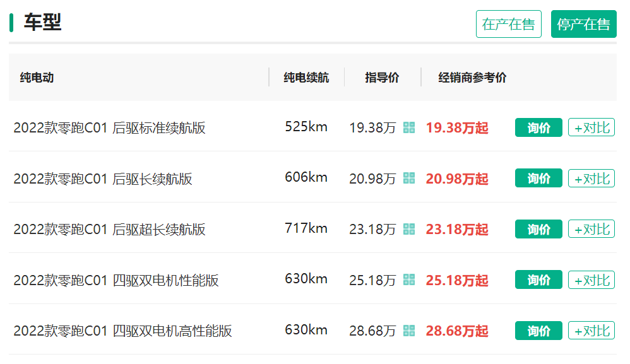Screen dimensions: 630x364
Task: Click 询价 for 四驱双电机性能版
Action: 538,279
